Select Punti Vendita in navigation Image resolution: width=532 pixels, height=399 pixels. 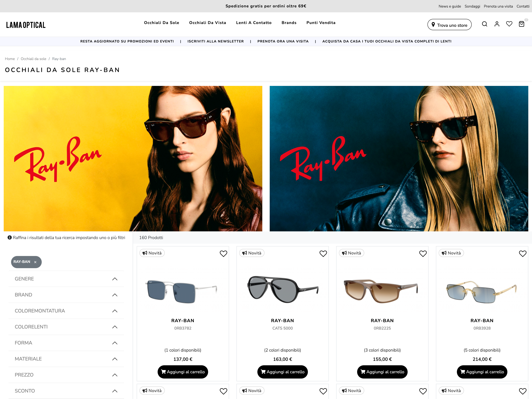tap(321, 23)
